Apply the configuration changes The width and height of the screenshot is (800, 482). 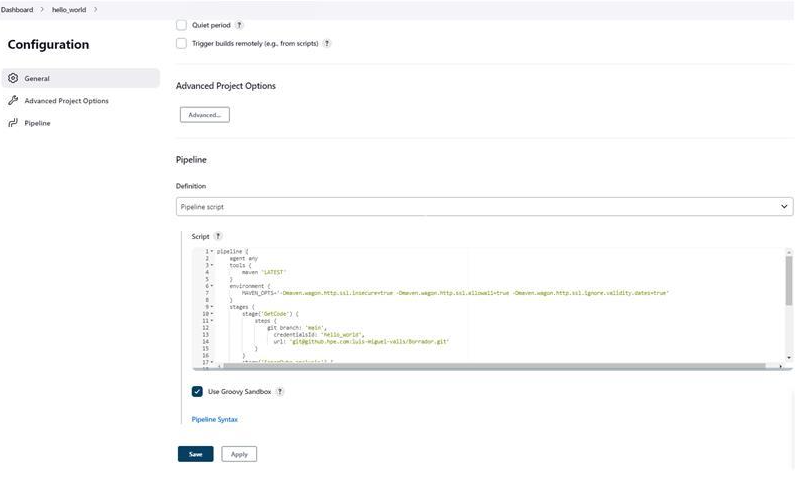click(239, 454)
